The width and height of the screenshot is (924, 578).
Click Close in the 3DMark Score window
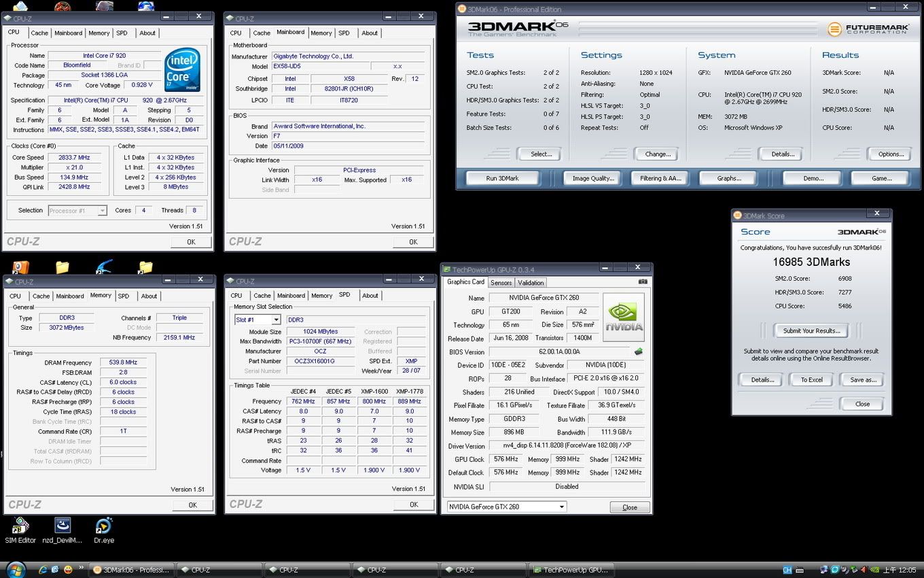click(862, 404)
